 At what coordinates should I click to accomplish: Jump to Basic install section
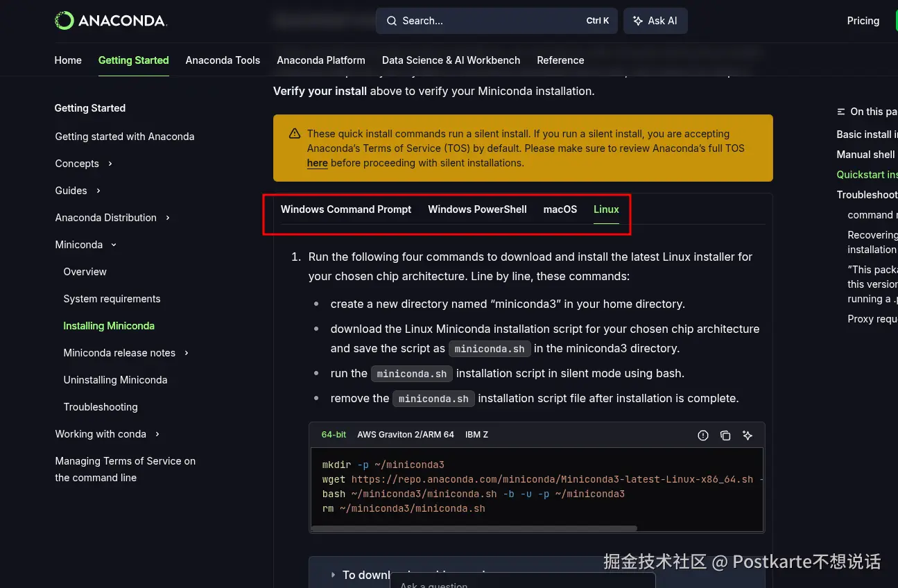click(x=867, y=135)
